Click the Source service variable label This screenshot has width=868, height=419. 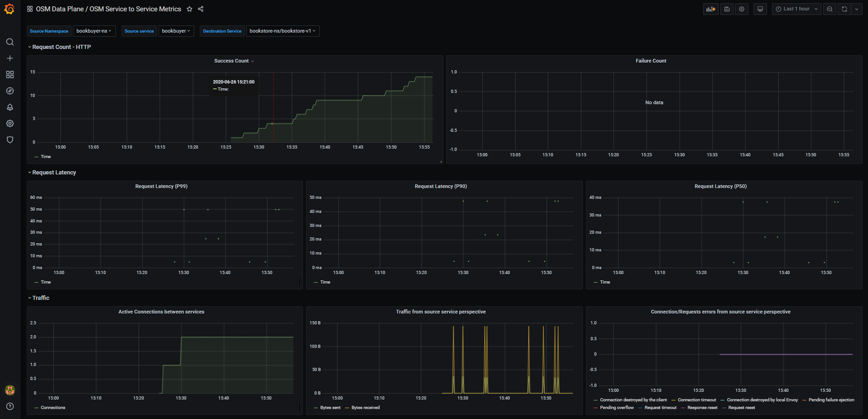[139, 31]
